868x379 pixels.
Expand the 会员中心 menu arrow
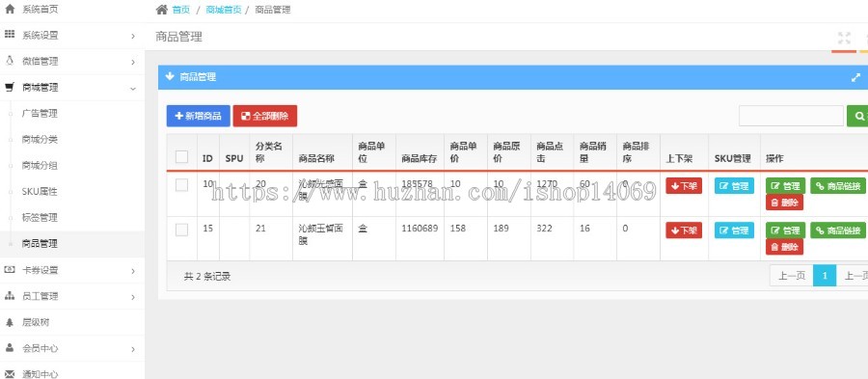[x=133, y=349]
